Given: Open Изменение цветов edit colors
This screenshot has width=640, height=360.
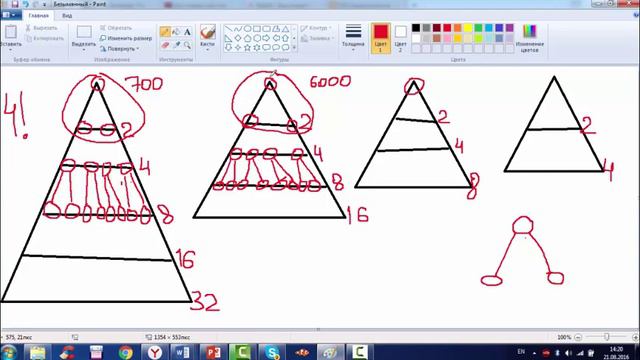Looking at the screenshot, I should tap(530, 38).
